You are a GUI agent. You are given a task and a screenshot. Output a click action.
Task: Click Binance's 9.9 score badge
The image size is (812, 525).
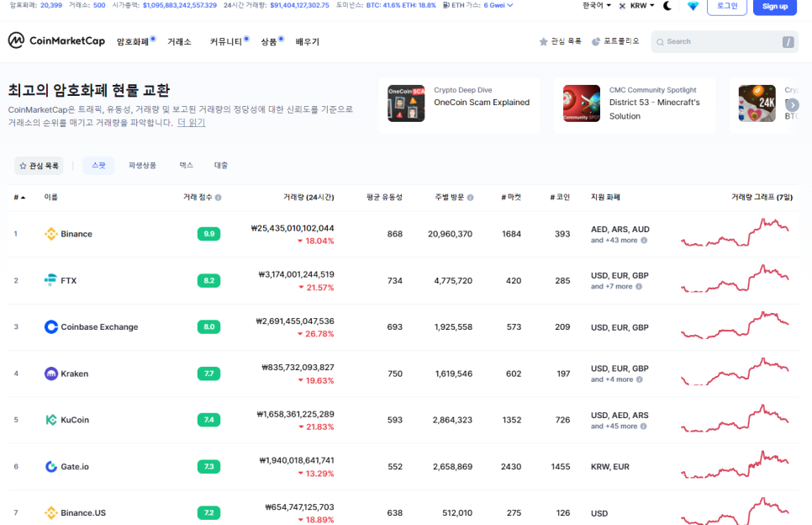pos(208,234)
